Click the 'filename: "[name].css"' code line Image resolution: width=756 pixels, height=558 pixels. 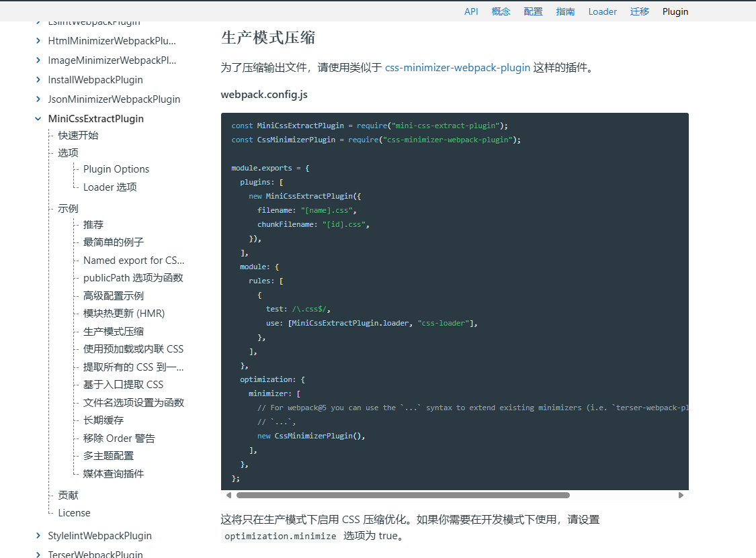click(x=306, y=210)
